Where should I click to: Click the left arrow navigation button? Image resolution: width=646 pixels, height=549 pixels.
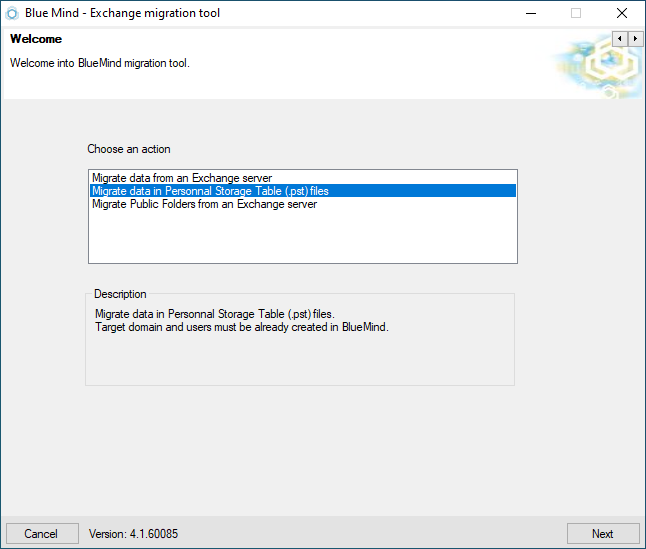coord(620,39)
